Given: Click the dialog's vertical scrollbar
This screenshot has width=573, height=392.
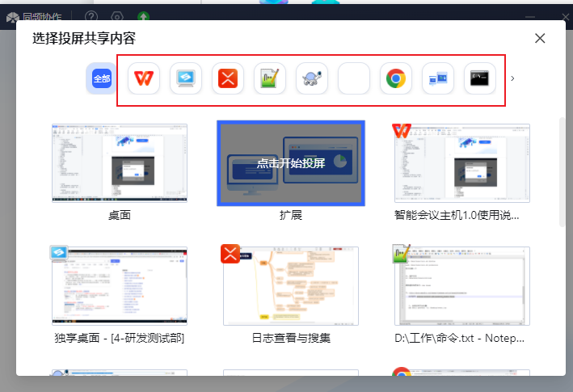Looking at the screenshot, I should click(x=562, y=172).
